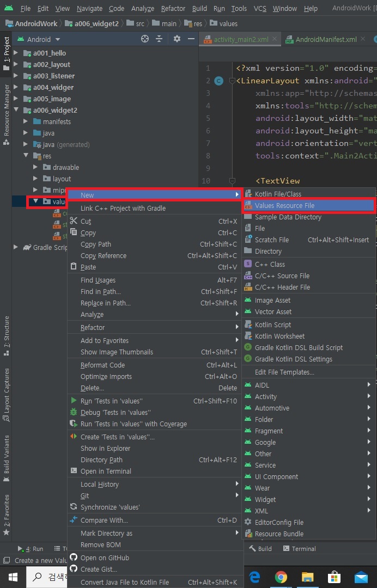The image size is (377, 588).
Task: Hide the Project panel with minus icon
Action: pos(191,39)
